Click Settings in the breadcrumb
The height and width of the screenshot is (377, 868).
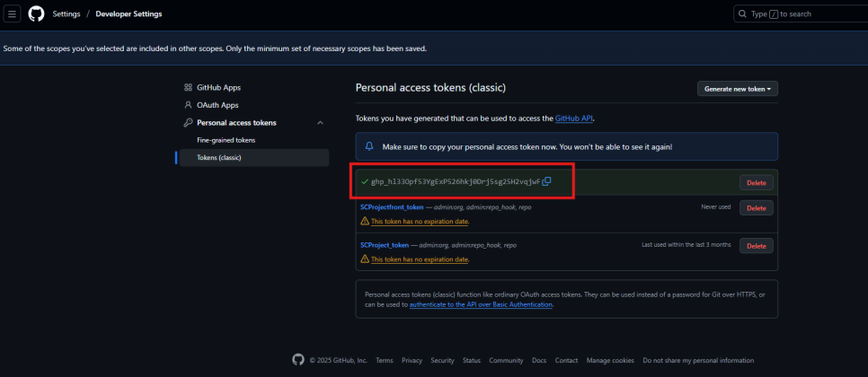(66, 13)
